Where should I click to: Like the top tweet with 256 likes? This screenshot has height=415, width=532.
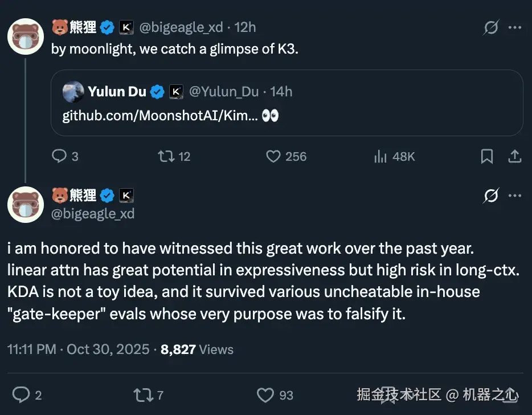click(274, 156)
